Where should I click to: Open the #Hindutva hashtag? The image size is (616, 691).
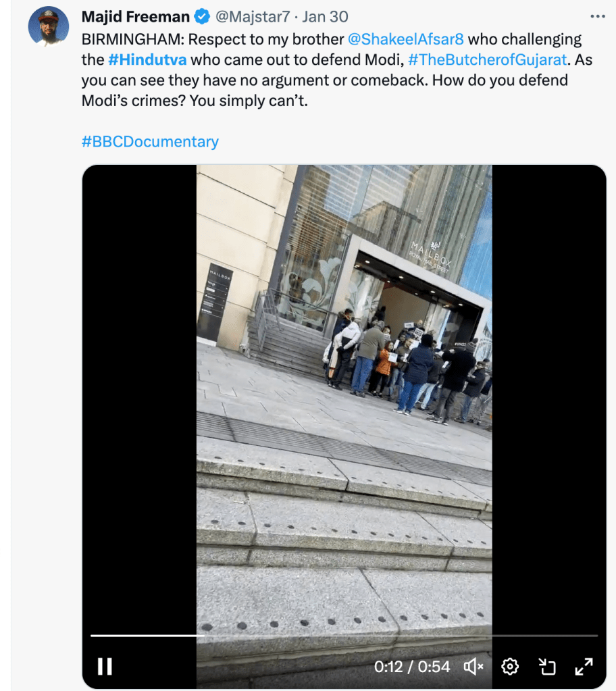(x=147, y=59)
